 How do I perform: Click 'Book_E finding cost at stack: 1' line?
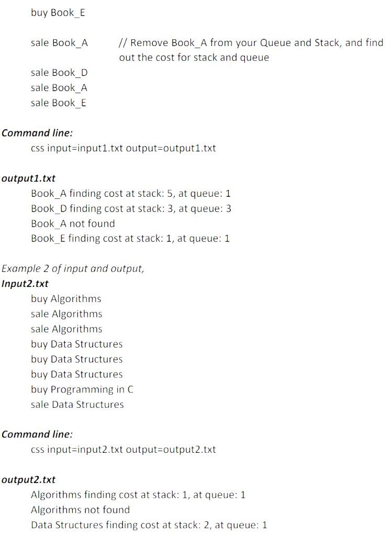130,239
